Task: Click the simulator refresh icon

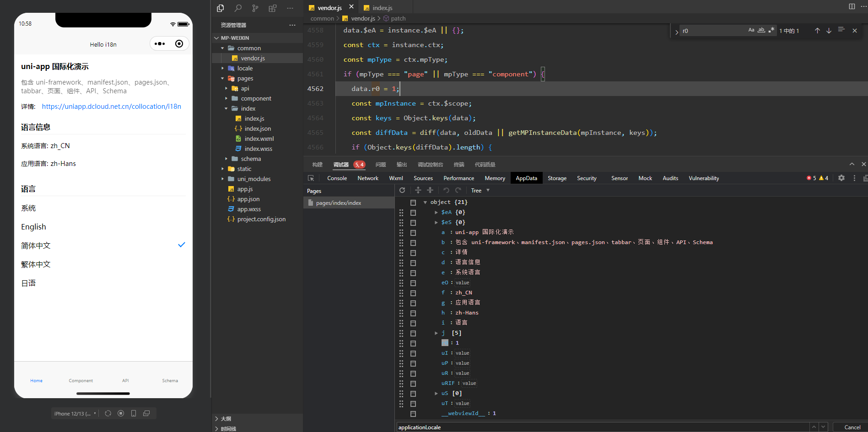Action: tap(108, 413)
